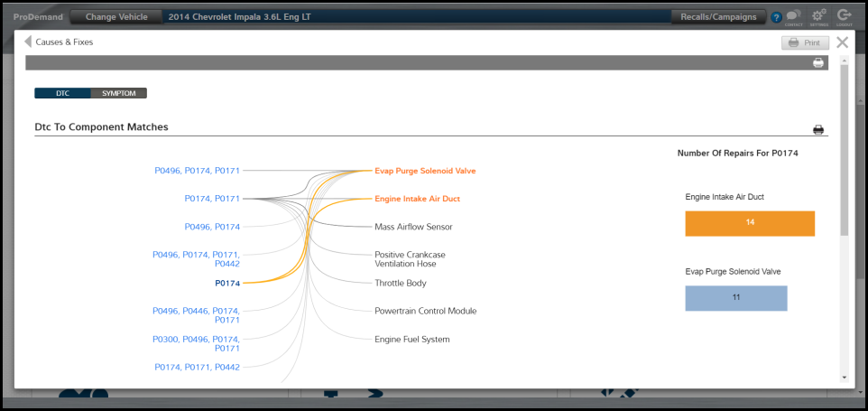
Task: Select Mass Airflow Sensor component
Action: tap(413, 227)
